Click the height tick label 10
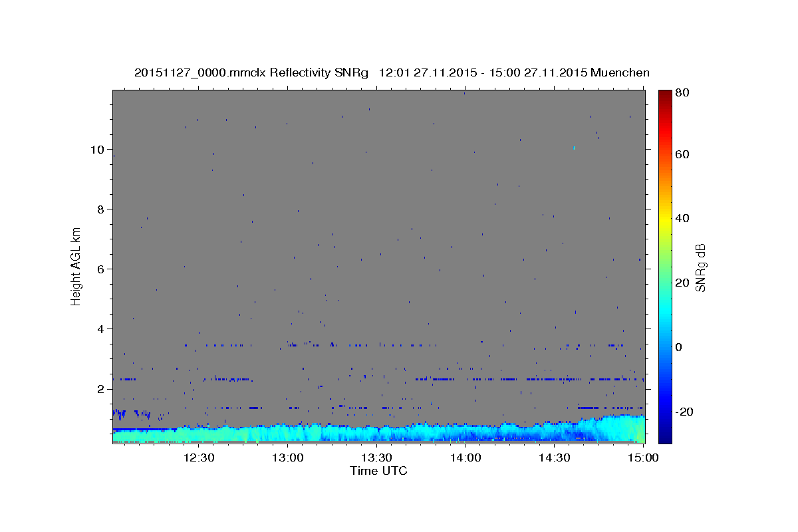Screen dimensions: 798x532 point(98,149)
